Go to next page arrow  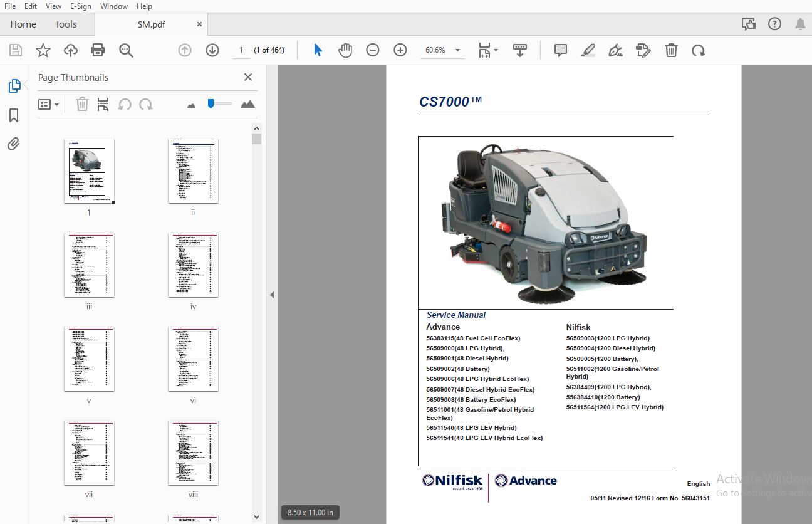coord(212,50)
